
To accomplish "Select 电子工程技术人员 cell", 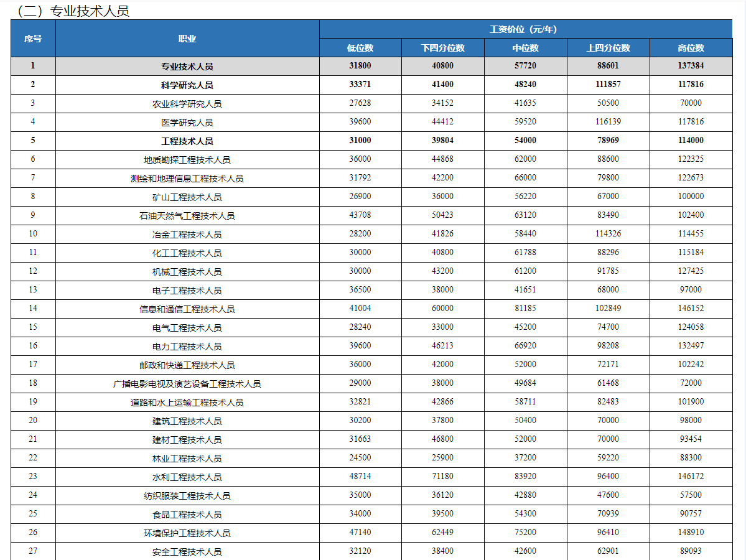I will [x=187, y=290].
